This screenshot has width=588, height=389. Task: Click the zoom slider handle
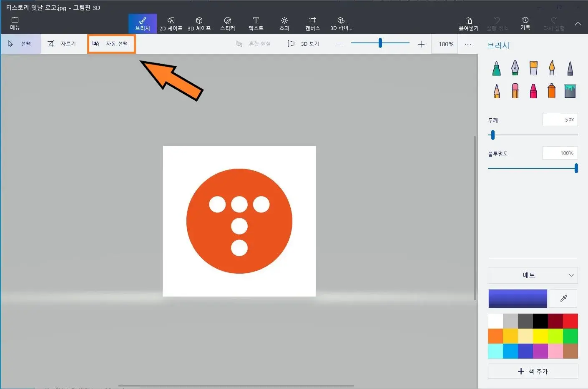pyautogui.click(x=380, y=43)
